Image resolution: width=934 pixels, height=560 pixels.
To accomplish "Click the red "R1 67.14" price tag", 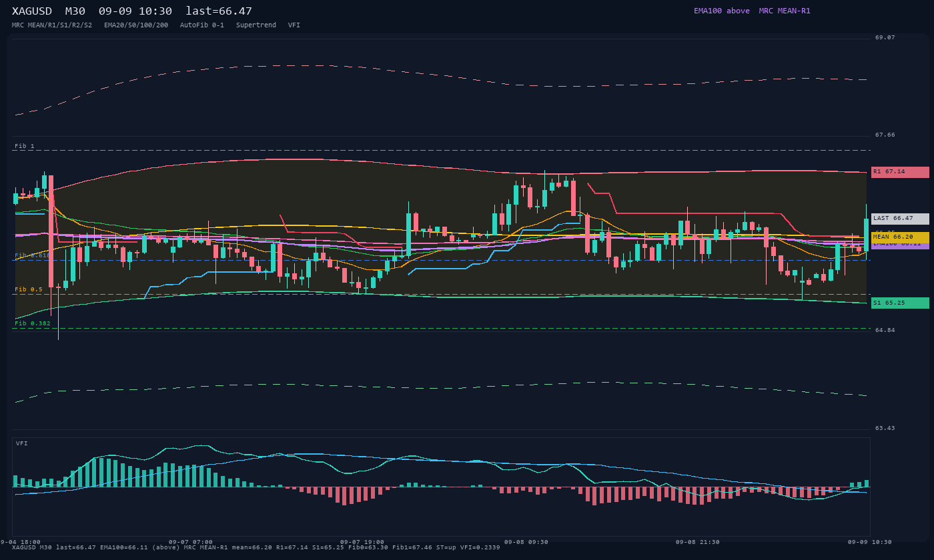I will tap(900, 172).
